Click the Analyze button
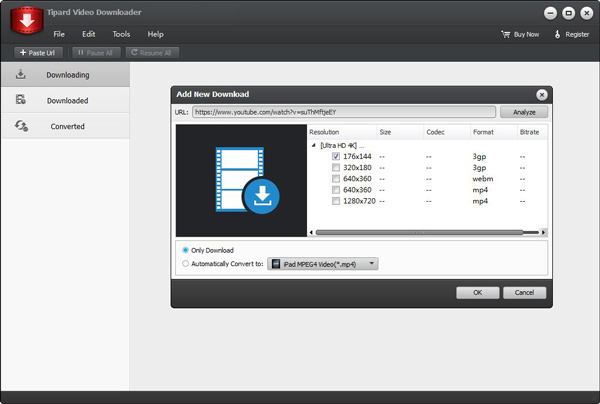The image size is (600, 404). click(x=524, y=112)
